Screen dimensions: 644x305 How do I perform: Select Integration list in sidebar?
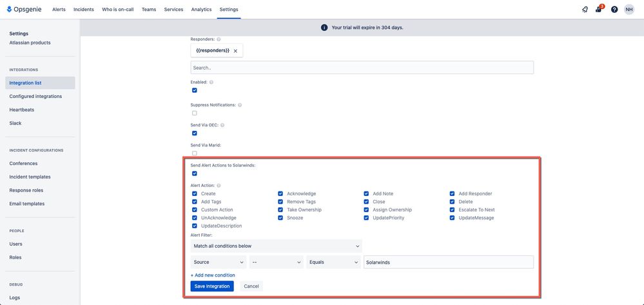click(x=40, y=83)
